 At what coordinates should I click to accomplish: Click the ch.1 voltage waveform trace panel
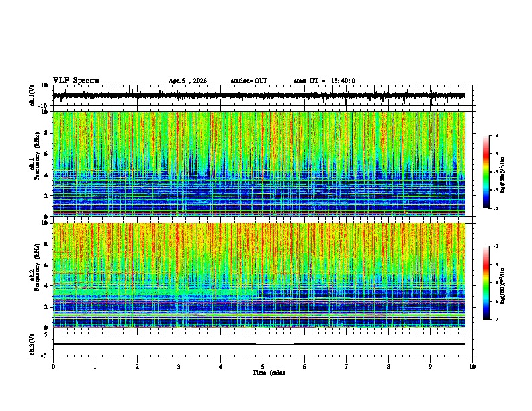click(263, 95)
